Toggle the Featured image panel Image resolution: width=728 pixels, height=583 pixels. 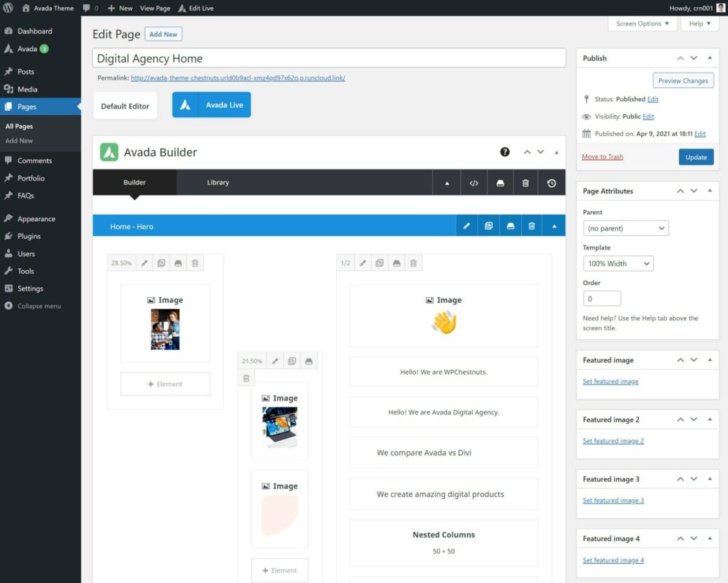pos(710,360)
